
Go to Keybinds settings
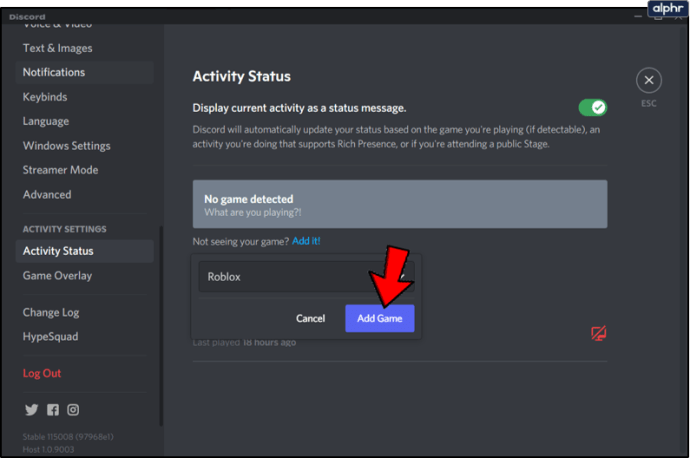[46, 97]
